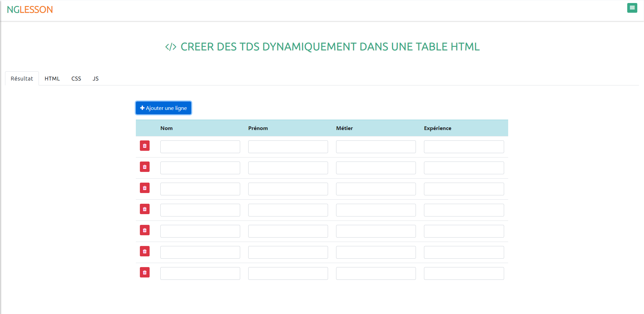
Task: Click the NGLESSON logo link
Action: [x=30, y=9]
